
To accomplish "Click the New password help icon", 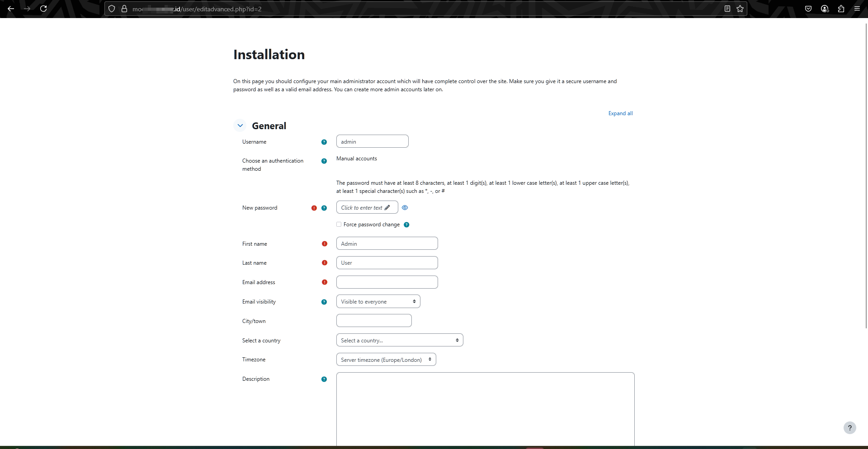I will coord(324,208).
